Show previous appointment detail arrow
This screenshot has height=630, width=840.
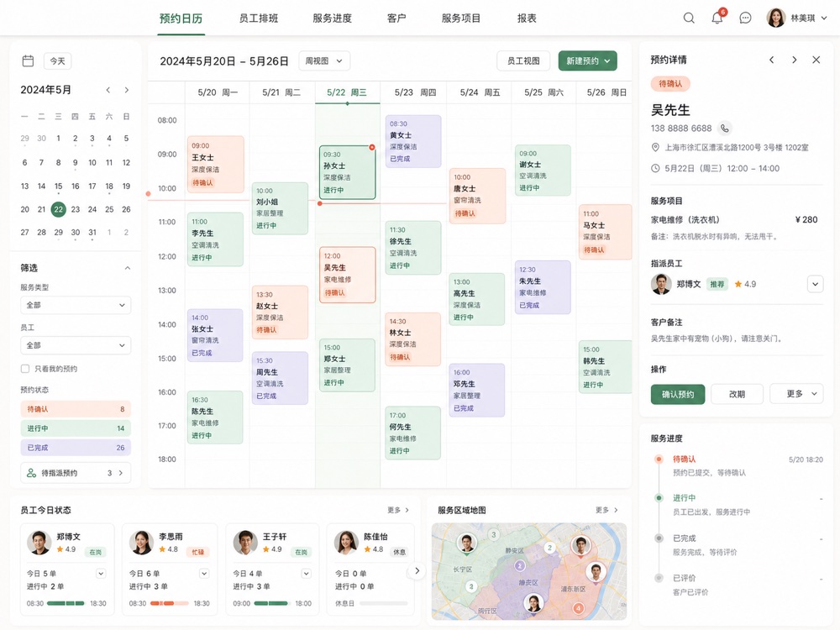[771, 60]
